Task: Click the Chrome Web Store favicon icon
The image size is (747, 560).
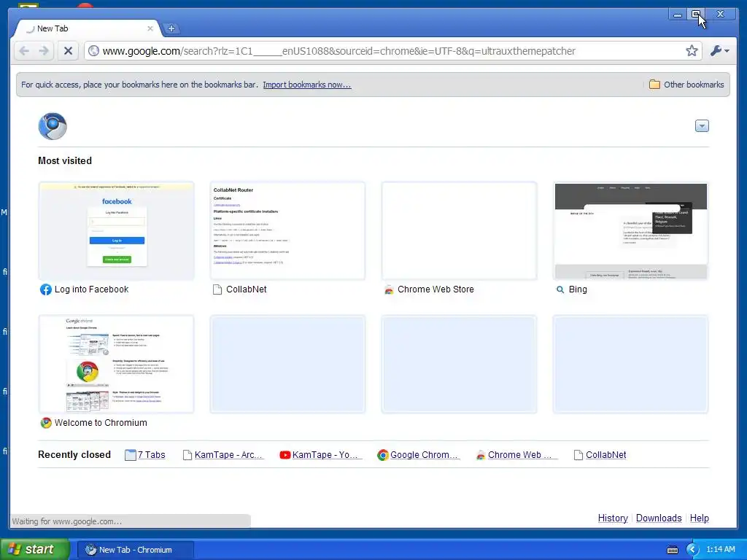Action: 389,289
